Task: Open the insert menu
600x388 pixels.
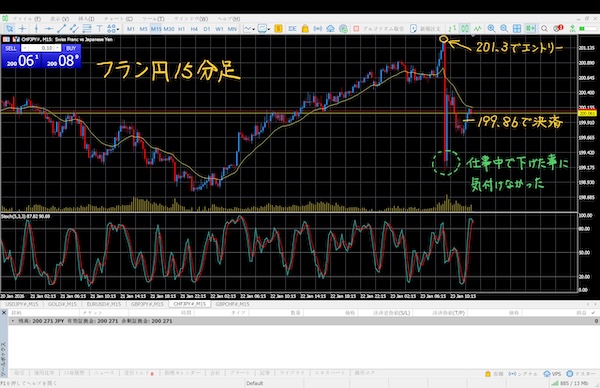Action: coord(86,19)
